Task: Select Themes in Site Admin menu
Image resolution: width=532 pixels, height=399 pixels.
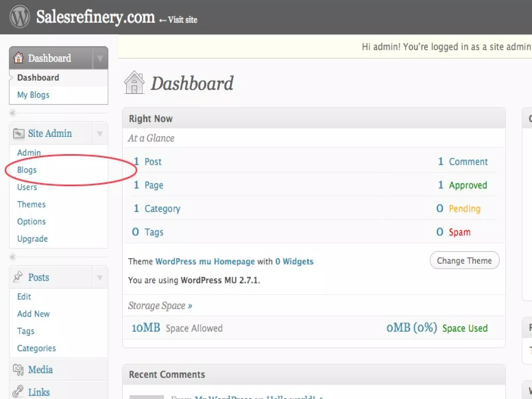Action: [31, 204]
